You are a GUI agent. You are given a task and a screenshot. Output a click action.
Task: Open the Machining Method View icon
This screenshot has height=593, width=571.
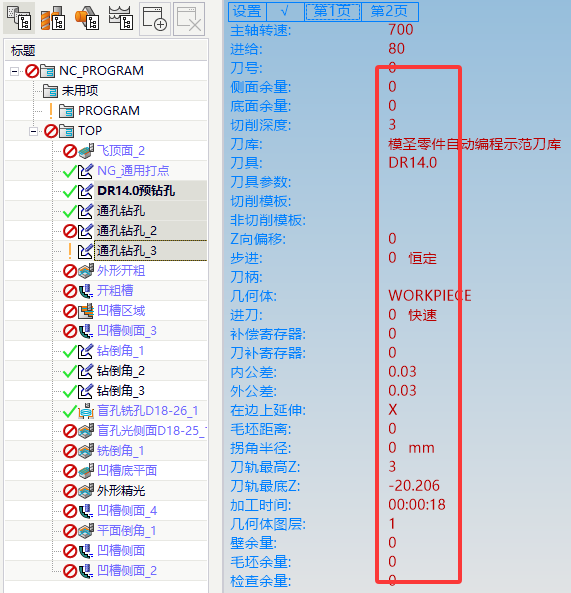point(121,18)
